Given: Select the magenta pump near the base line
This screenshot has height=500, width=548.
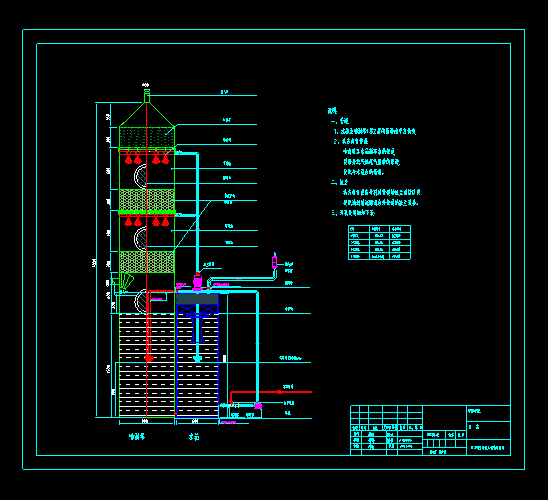Looking at the screenshot, I should 258,406.
